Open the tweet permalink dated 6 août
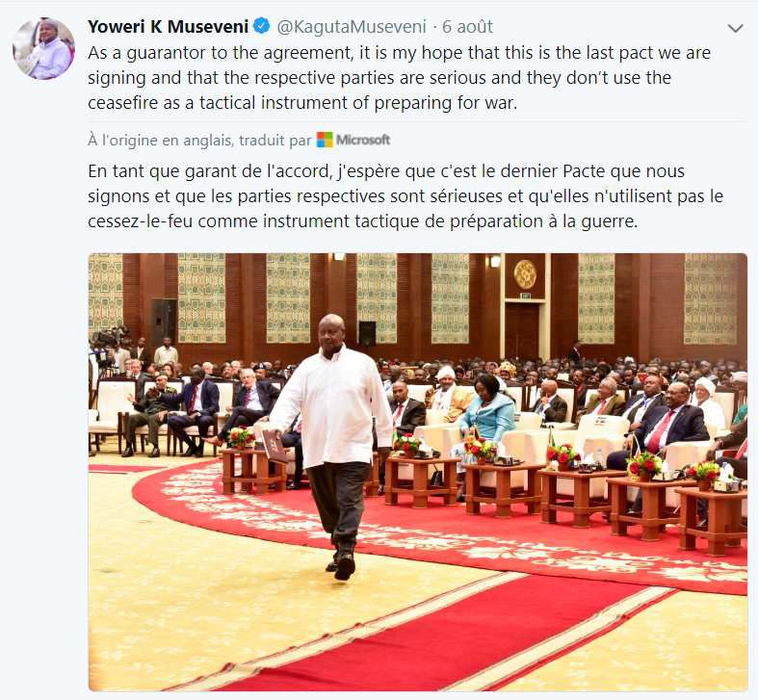The width and height of the screenshot is (758, 700). pos(467,27)
